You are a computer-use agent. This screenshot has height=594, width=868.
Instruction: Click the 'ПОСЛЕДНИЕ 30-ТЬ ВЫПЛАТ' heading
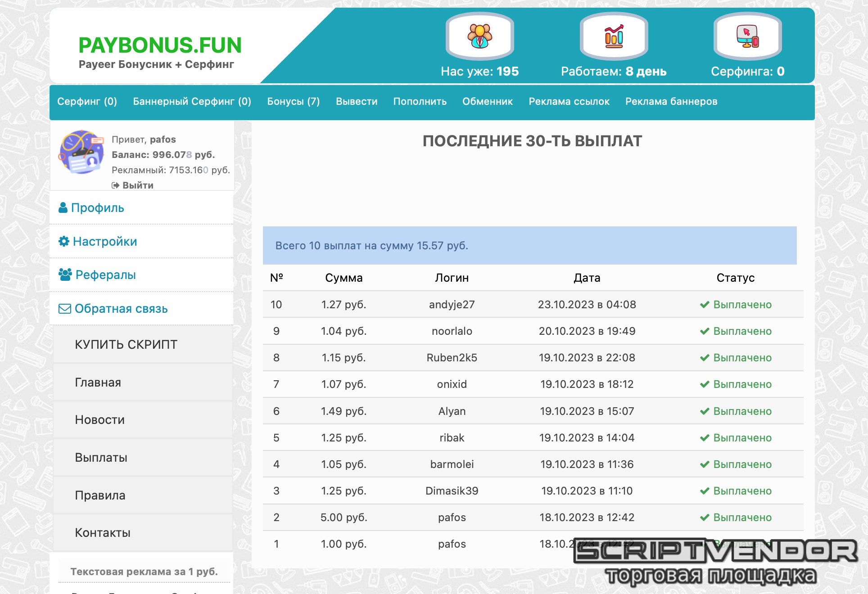pos(532,141)
